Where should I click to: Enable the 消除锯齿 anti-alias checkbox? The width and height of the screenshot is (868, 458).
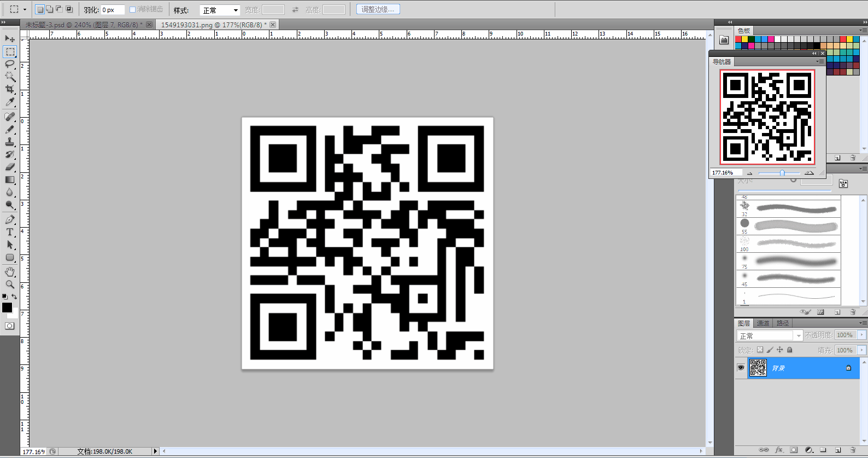132,9
